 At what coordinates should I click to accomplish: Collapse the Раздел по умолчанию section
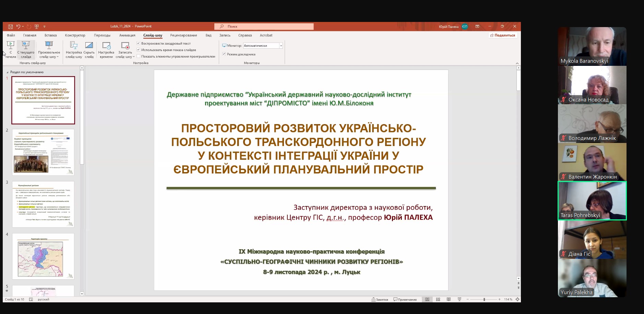point(8,72)
